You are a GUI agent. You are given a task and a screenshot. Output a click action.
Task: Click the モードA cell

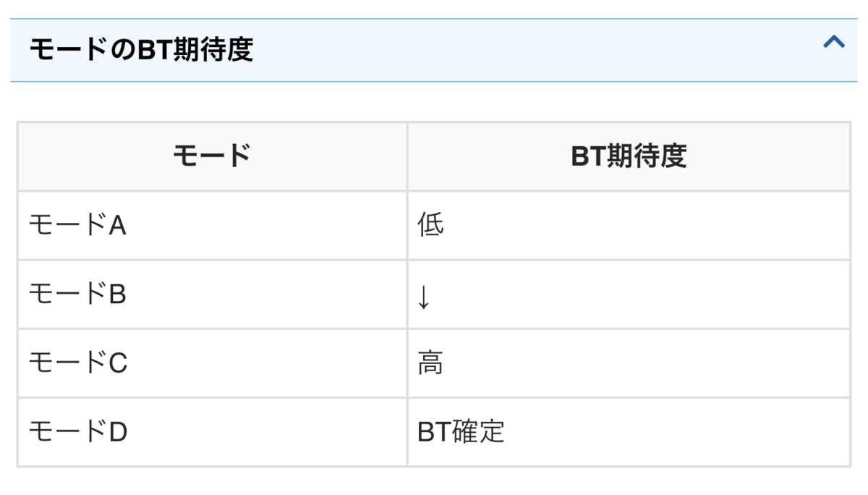[212, 226]
